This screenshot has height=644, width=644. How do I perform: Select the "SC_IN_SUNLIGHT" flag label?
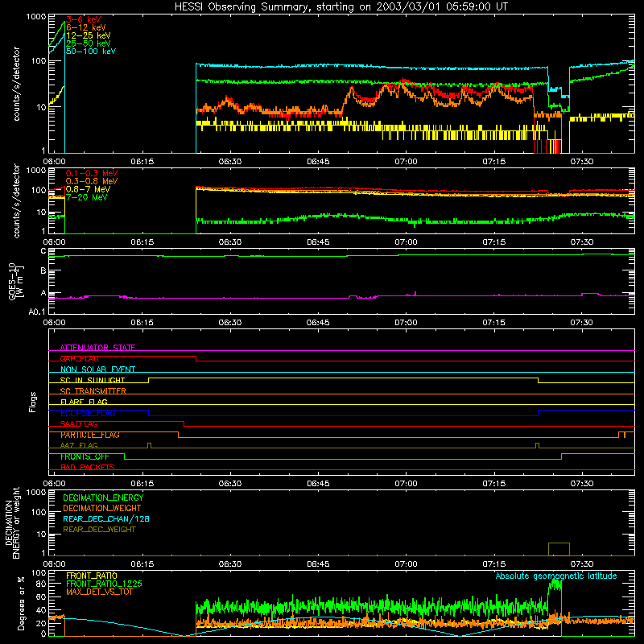(x=93, y=380)
